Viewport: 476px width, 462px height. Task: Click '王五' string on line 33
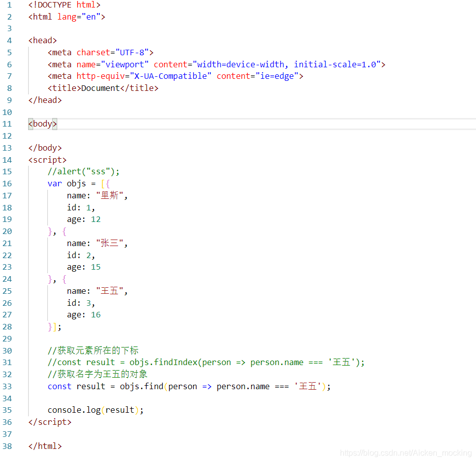307,386
